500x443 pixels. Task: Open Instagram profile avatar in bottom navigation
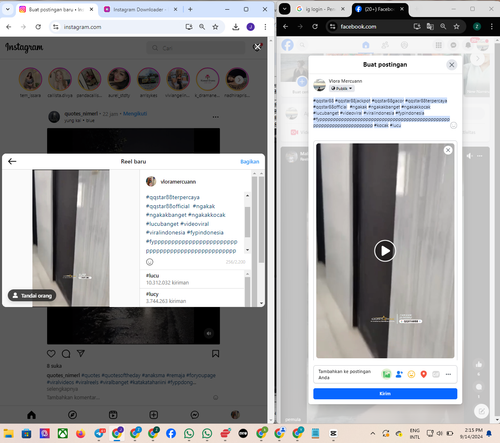point(235,415)
